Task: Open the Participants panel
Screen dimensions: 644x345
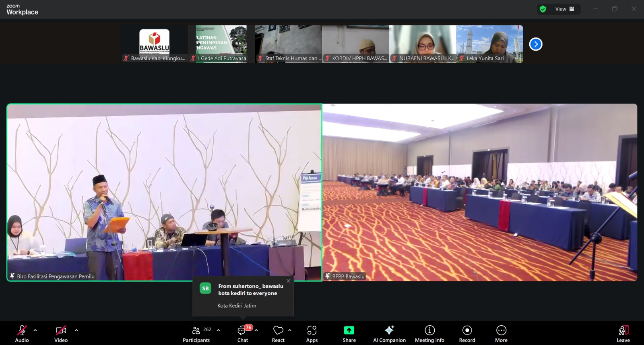Action: pos(196,334)
